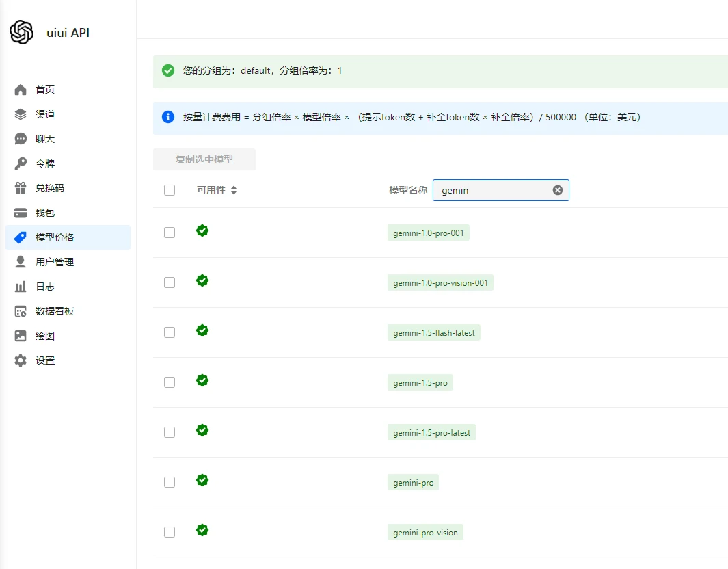Screen dimensions: 728x569
Task: Click the gear icon beside 设置
Action: [21, 360]
